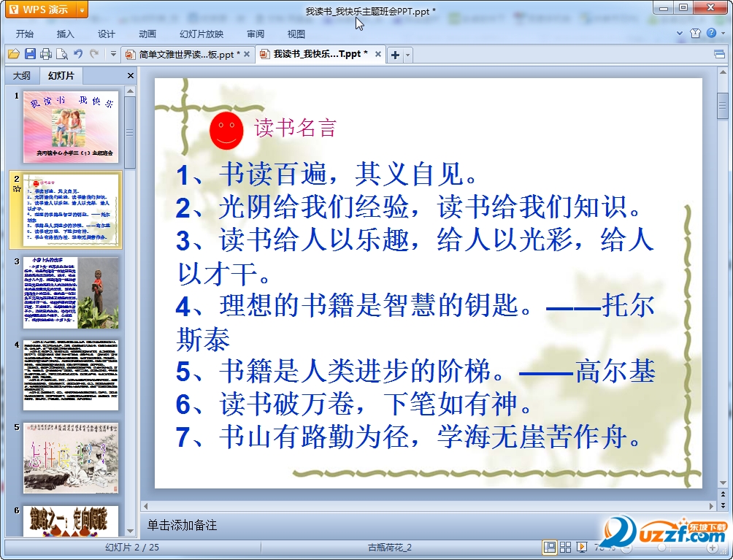Expand the quick access toolbar customization arrow
The image size is (733, 560).
pyautogui.click(x=114, y=54)
